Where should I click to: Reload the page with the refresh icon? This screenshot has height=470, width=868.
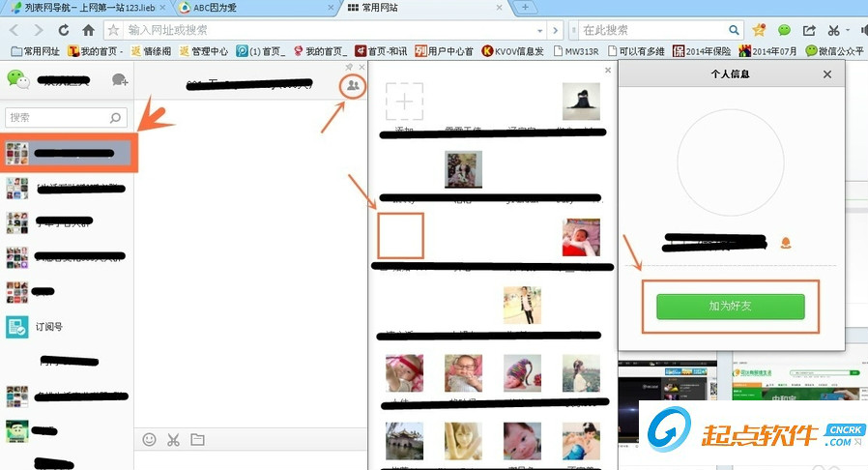[64, 30]
